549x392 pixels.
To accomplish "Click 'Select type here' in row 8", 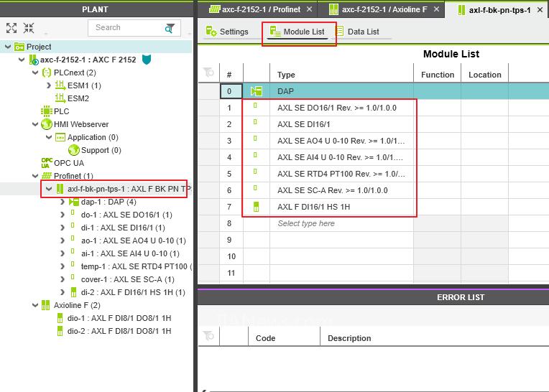I will pos(306,223).
